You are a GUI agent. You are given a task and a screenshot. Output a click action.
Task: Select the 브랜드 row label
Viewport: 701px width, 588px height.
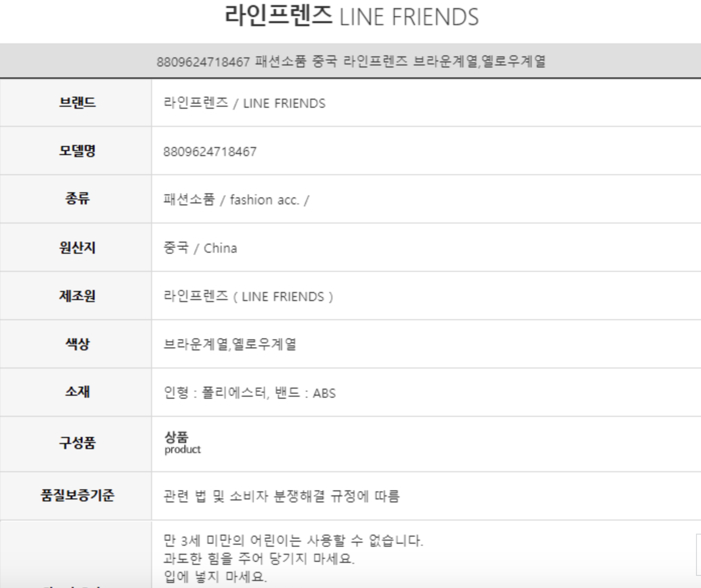click(77, 103)
